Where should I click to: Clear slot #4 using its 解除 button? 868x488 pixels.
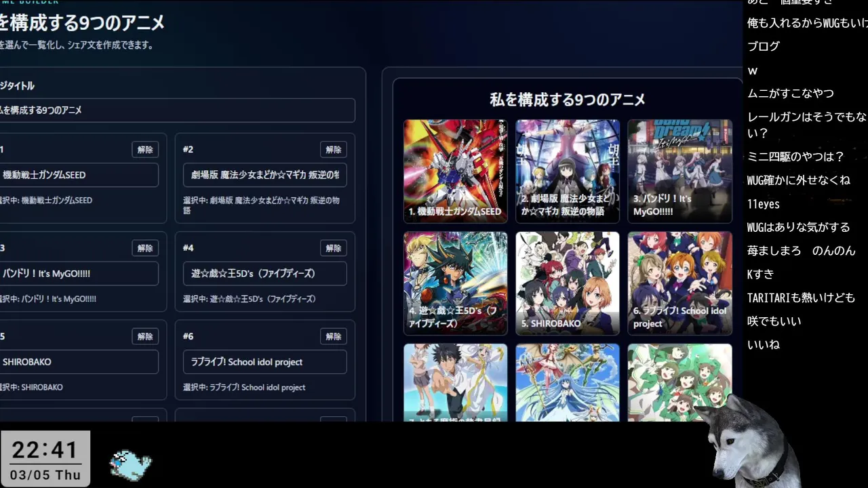(334, 248)
